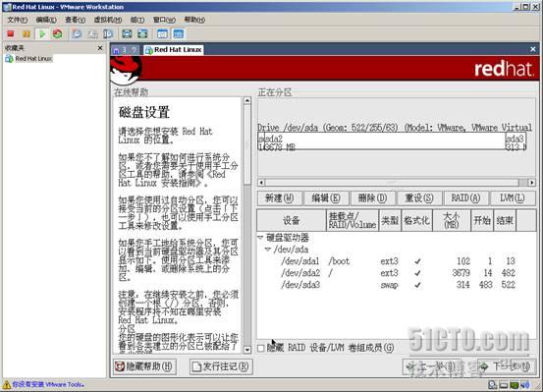The image size is (543, 392).
Task: Click the 你没有安装 VMware Tools status text
Action: [x=48, y=384]
